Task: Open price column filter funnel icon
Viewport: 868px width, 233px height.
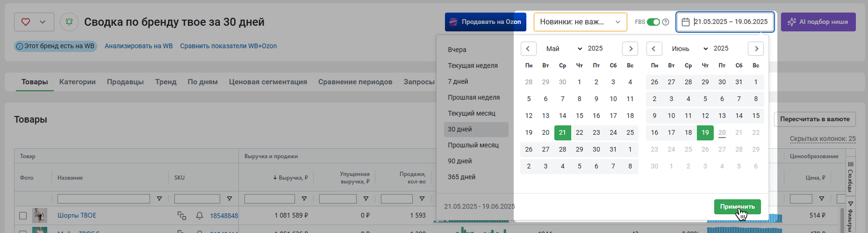Action: pyautogui.click(x=822, y=199)
